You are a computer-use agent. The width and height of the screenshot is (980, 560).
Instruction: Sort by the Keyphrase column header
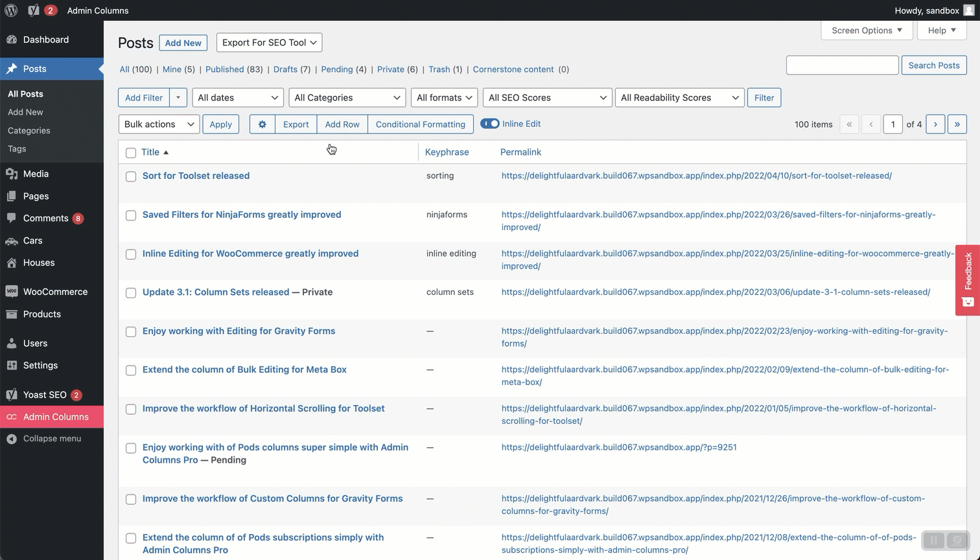point(447,152)
